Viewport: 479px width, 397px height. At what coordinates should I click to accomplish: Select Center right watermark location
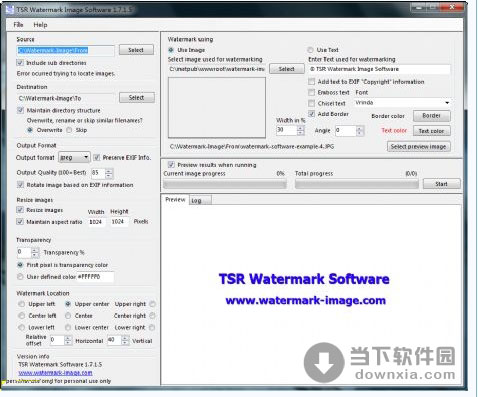click(x=152, y=315)
